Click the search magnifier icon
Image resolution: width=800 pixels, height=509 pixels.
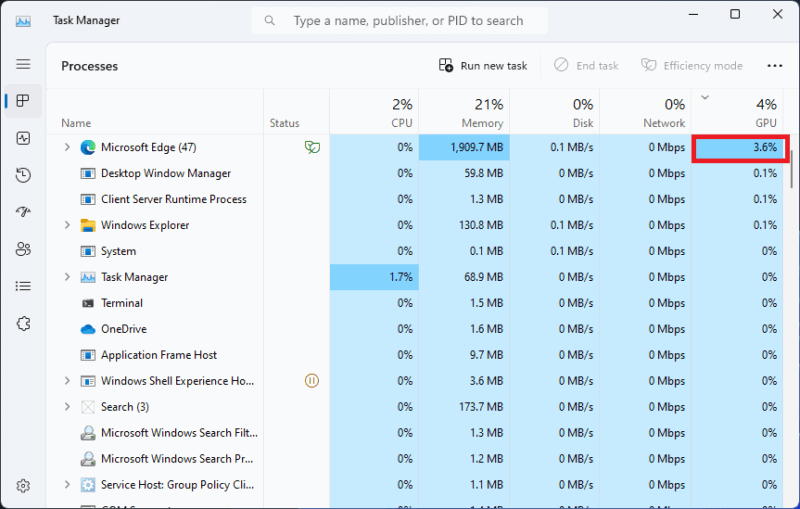(x=269, y=20)
